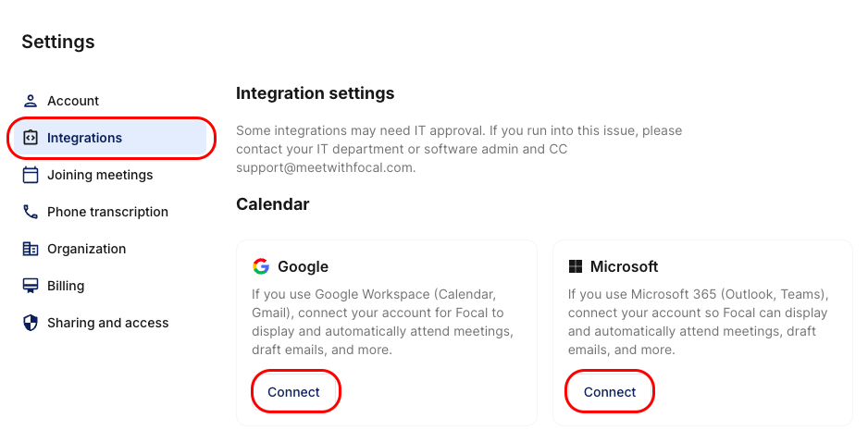Click the Integration settings heading
This screenshot has width=868, height=442.
pyautogui.click(x=315, y=93)
